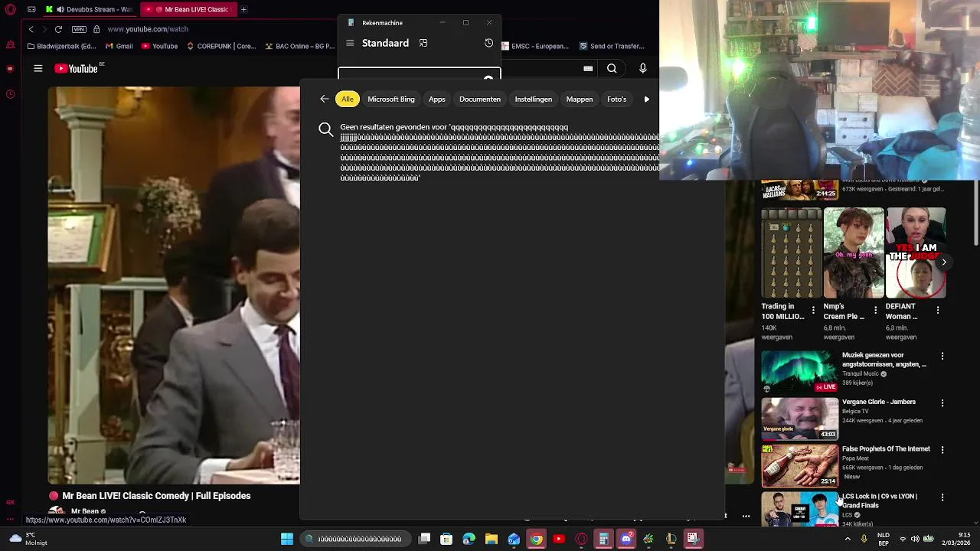The height and width of the screenshot is (551, 980).
Task: Open the BAC Online bookmark
Action: coord(299,46)
